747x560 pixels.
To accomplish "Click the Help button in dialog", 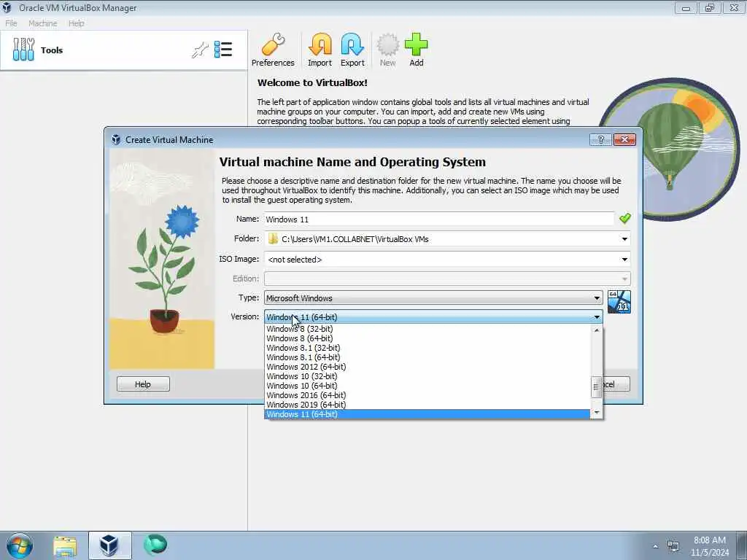I will tap(143, 384).
